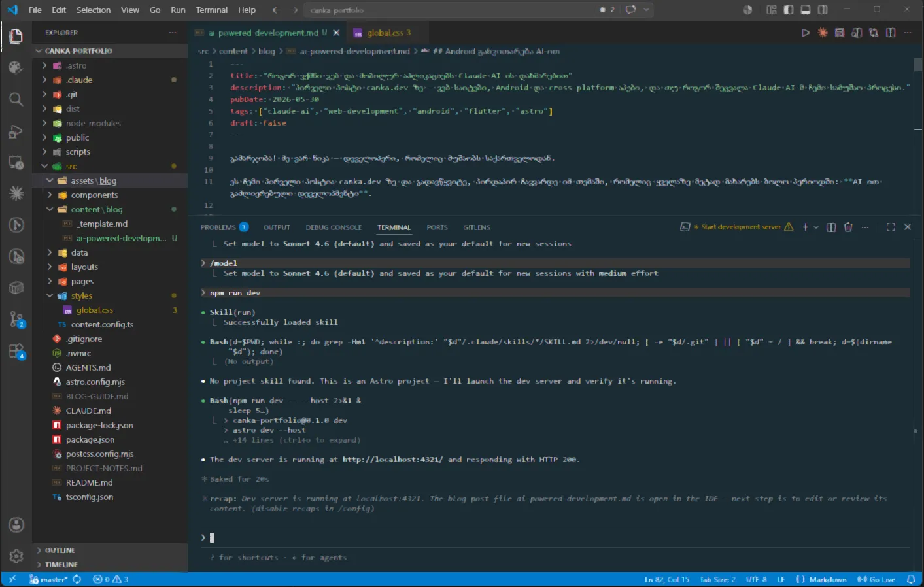Switch to the PROBLEMS panel tab
Image resolution: width=924 pixels, height=587 pixels.
224,227
